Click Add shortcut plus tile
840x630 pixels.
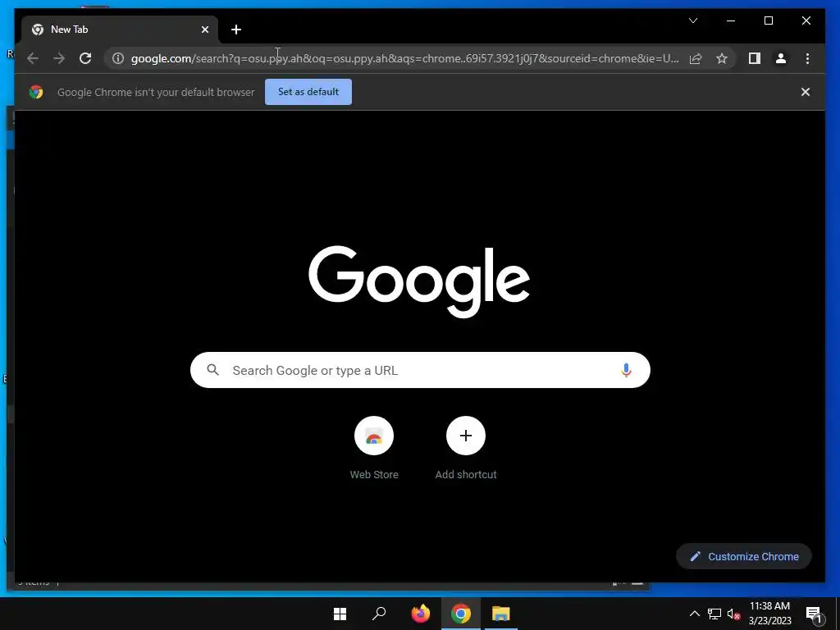click(466, 436)
